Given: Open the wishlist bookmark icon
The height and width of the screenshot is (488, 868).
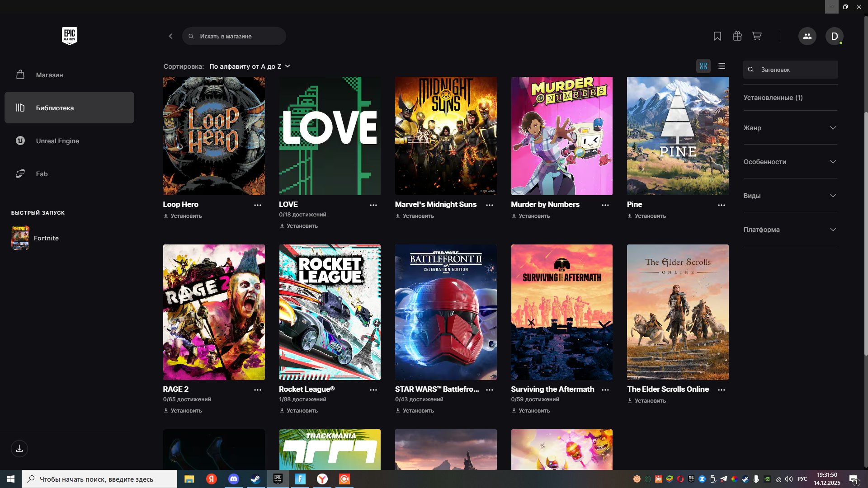Looking at the screenshot, I should coord(717,36).
